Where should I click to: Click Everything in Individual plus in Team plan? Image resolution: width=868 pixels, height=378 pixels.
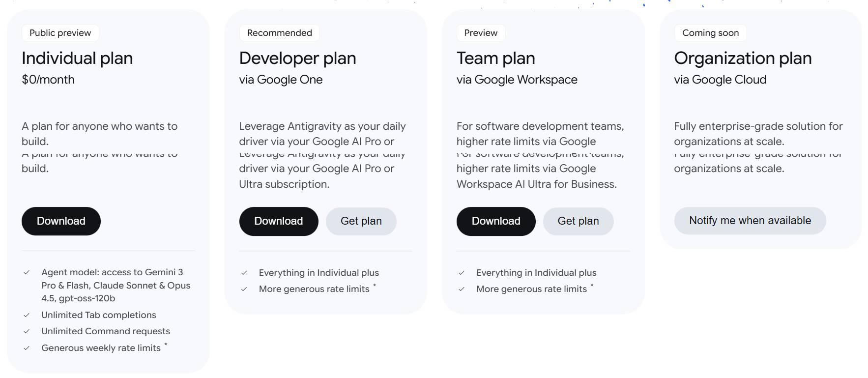[x=536, y=273]
